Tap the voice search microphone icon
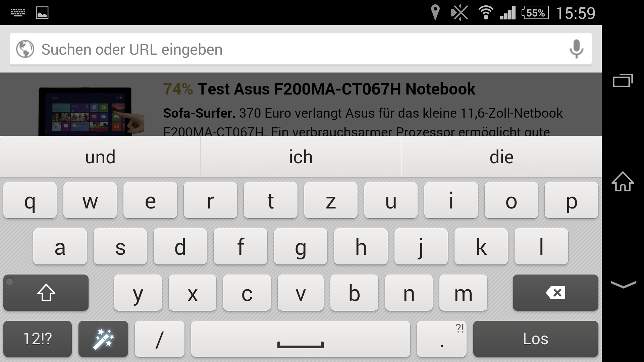Viewport: 644px width, 362px height. coord(576,49)
